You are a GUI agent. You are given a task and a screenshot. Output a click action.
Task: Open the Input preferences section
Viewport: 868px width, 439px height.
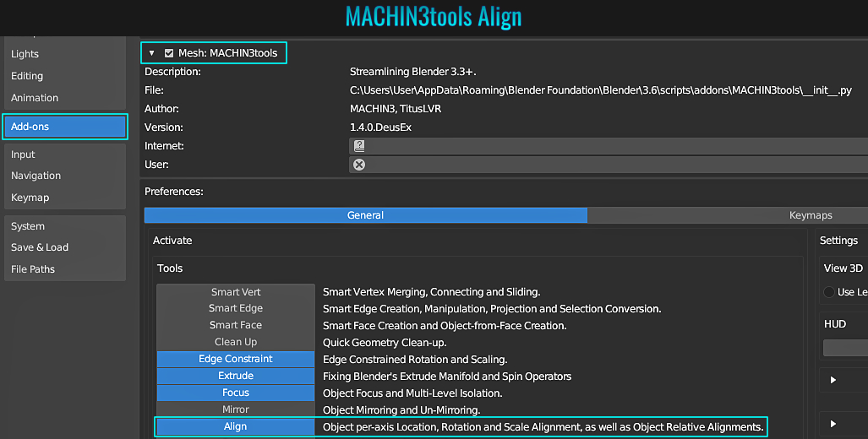[65, 154]
